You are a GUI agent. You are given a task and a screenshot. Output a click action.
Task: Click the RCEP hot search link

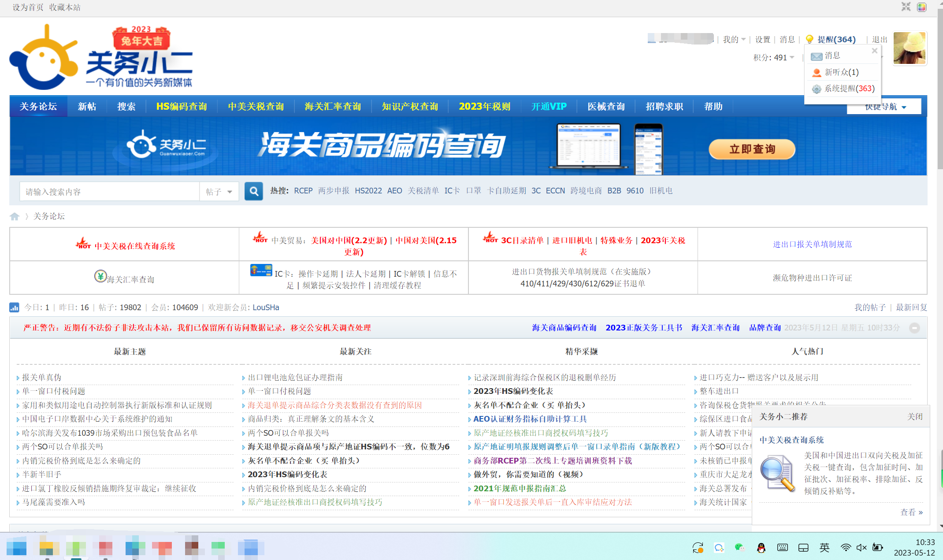click(303, 191)
